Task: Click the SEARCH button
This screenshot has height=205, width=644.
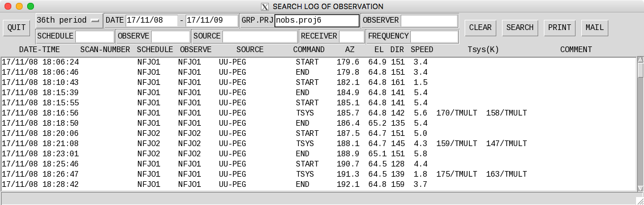Action: click(520, 28)
